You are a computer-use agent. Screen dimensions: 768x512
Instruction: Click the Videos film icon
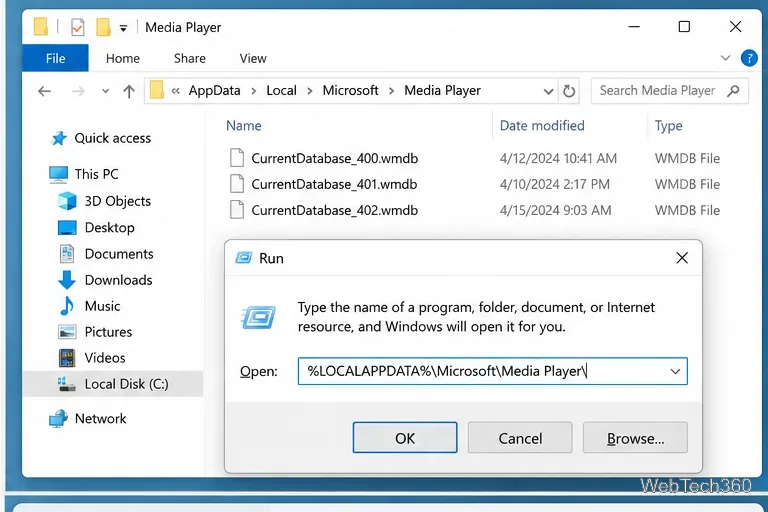(x=67, y=358)
